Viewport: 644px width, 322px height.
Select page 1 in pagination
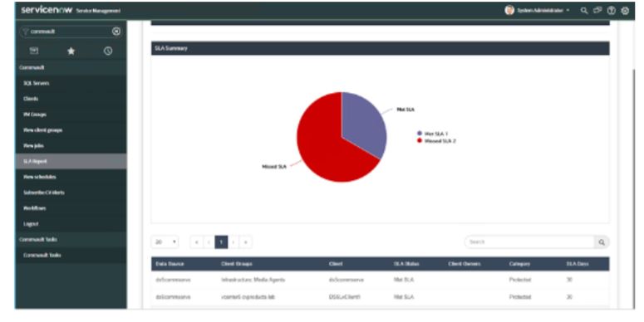point(221,242)
